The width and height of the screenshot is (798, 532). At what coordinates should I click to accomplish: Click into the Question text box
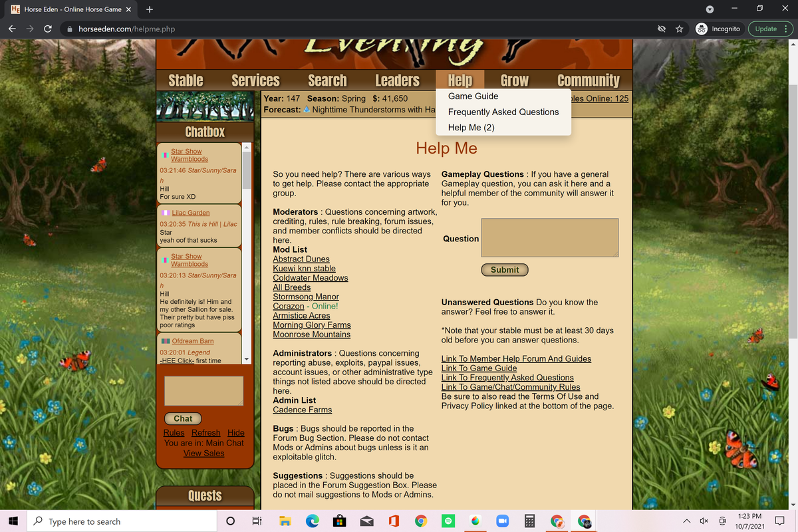(x=550, y=237)
